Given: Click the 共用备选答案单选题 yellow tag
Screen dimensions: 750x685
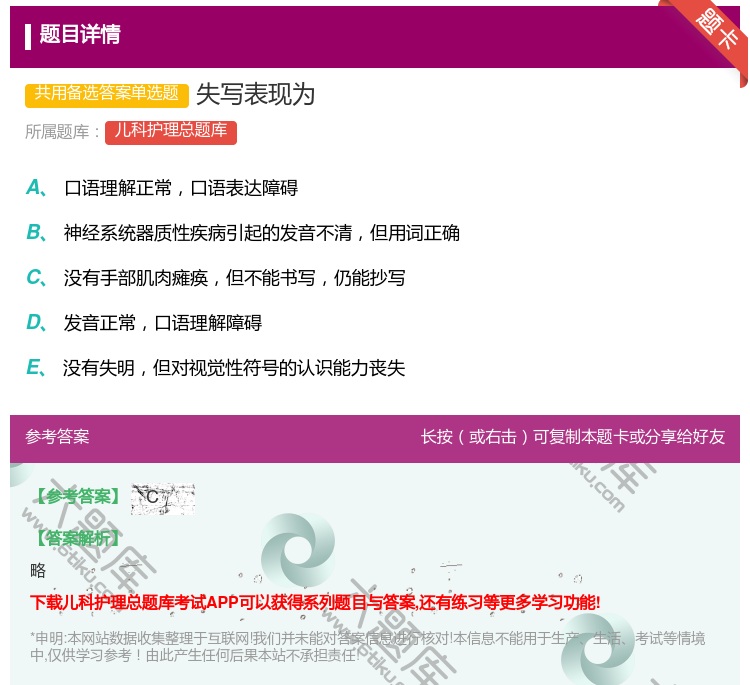Looking at the screenshot, I should click(x=107, y=94).
